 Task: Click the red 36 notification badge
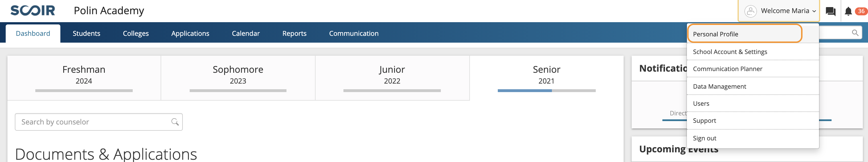pos(861,11)
